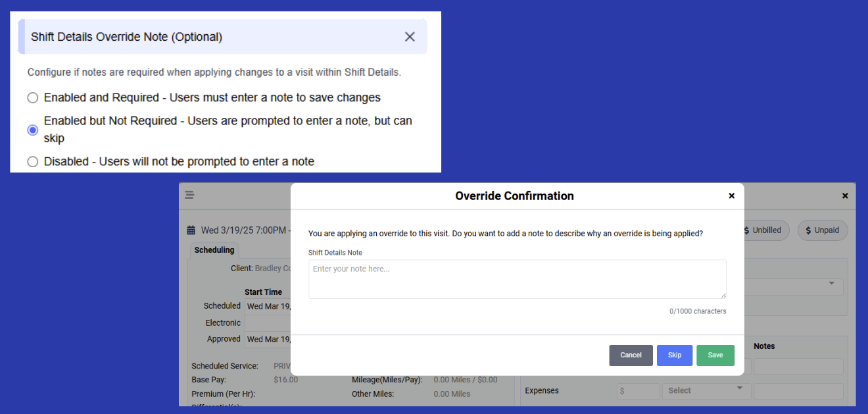
Task: Click inside the Shift Details Note text area
Action: (518, 278)
